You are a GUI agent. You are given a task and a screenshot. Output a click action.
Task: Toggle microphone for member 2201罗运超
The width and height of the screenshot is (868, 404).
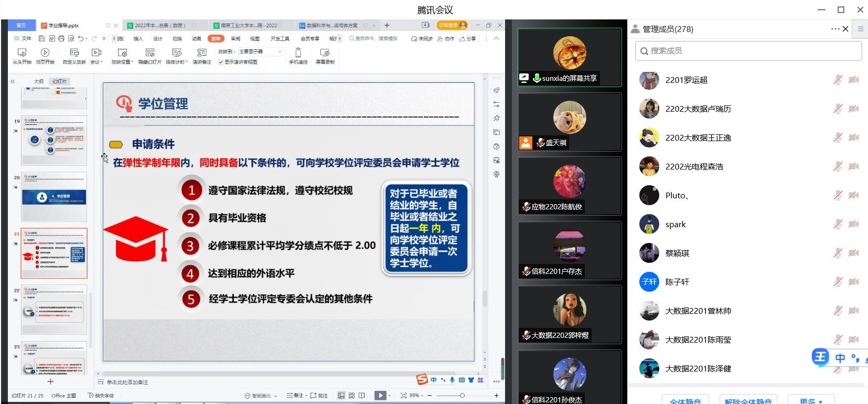tap(838, 80)
